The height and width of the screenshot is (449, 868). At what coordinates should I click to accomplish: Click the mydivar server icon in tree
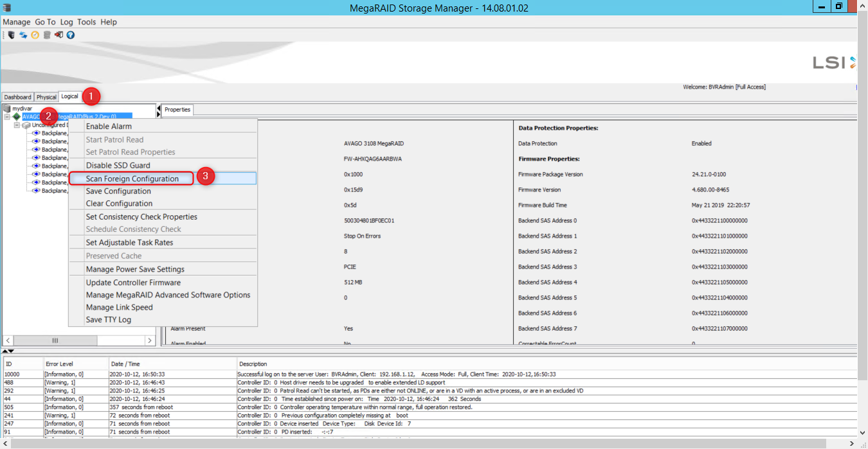point(7,109)
